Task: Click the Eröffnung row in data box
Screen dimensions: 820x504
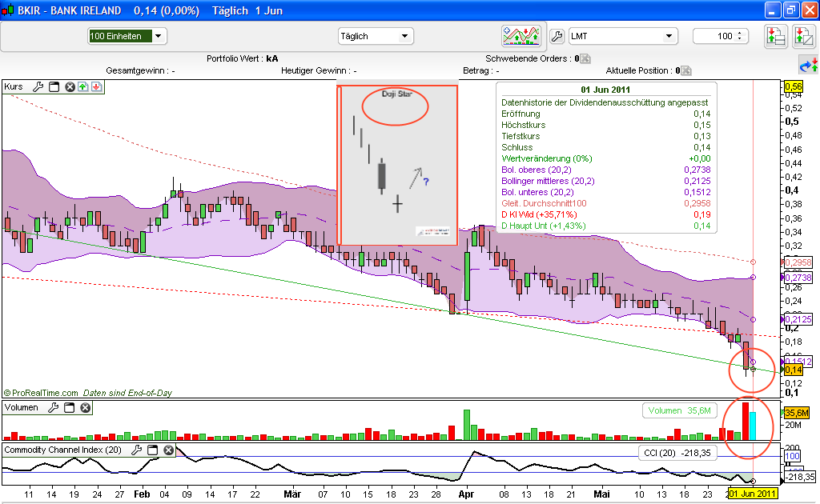Action: 606,114
